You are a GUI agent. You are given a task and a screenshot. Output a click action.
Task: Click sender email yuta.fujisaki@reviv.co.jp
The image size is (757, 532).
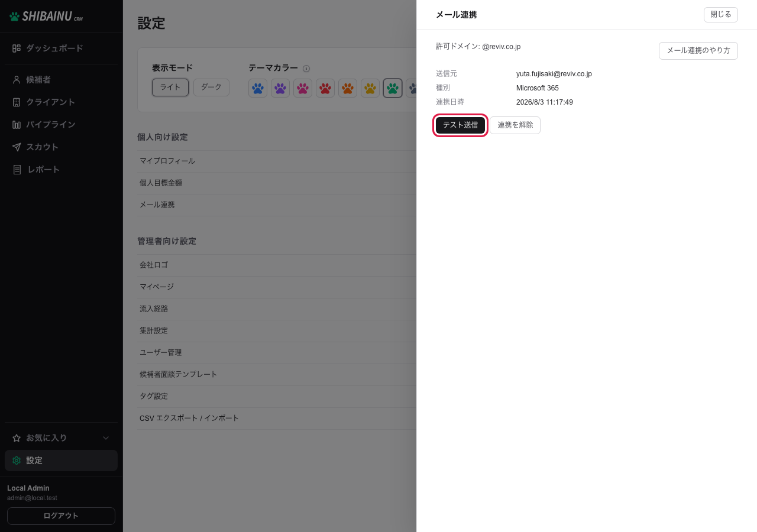554,74
